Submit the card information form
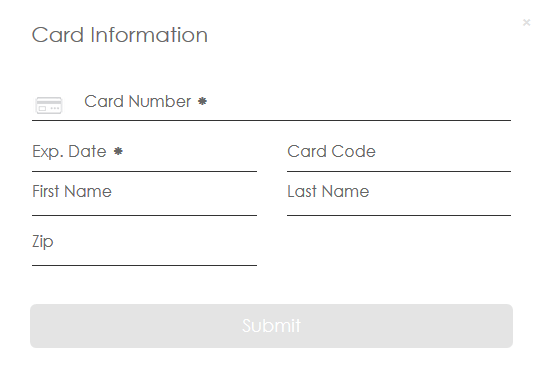The height and width of the screenshot is (367, 541). [271, 326]
